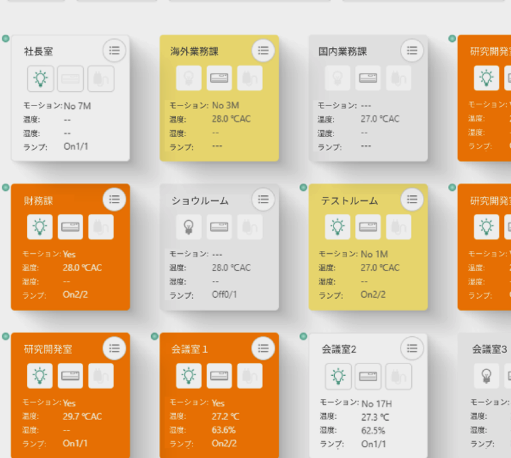Select the 財務課 card title
Image resolution: width=511 pixels, height=458 pixels.
tap(38, 201)
